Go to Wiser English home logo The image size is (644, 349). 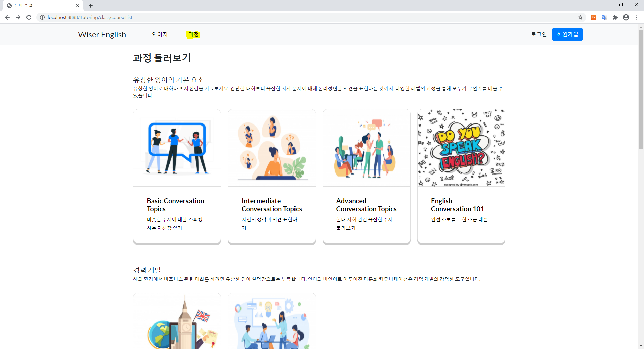[102, 35]
